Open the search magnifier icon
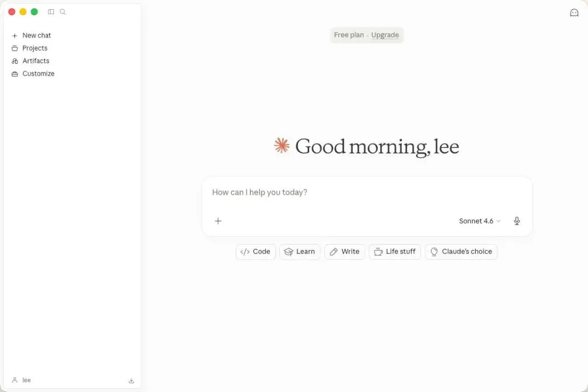This screenshot has width=588, height=392. pyautogui.click(x=63, y=11)
